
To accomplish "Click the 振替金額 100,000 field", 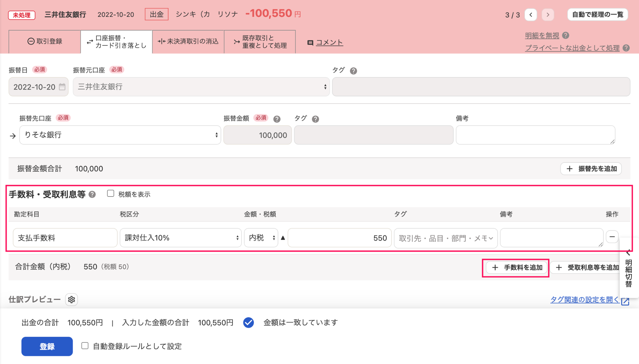I will coord(258,135).
